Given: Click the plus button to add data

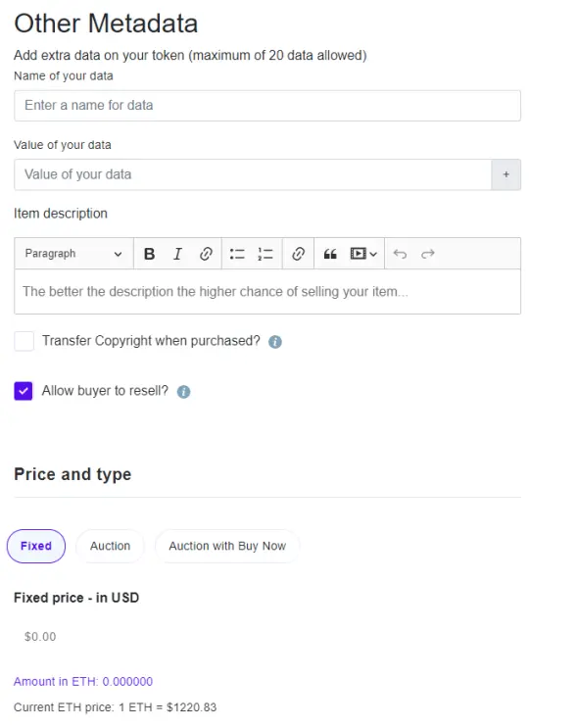Looking at the screenshot, I should 506,174.
